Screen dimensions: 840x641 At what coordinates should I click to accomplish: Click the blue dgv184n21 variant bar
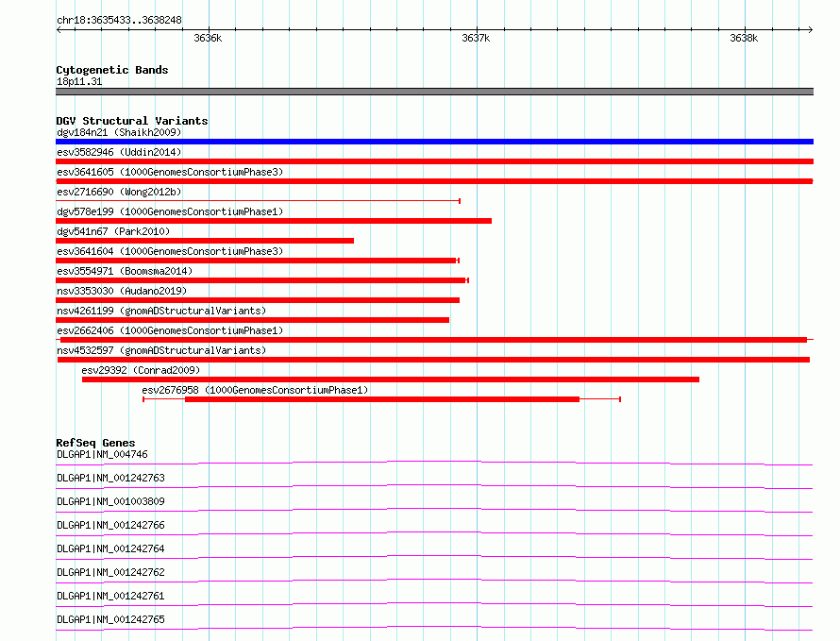tap(434, 142)
